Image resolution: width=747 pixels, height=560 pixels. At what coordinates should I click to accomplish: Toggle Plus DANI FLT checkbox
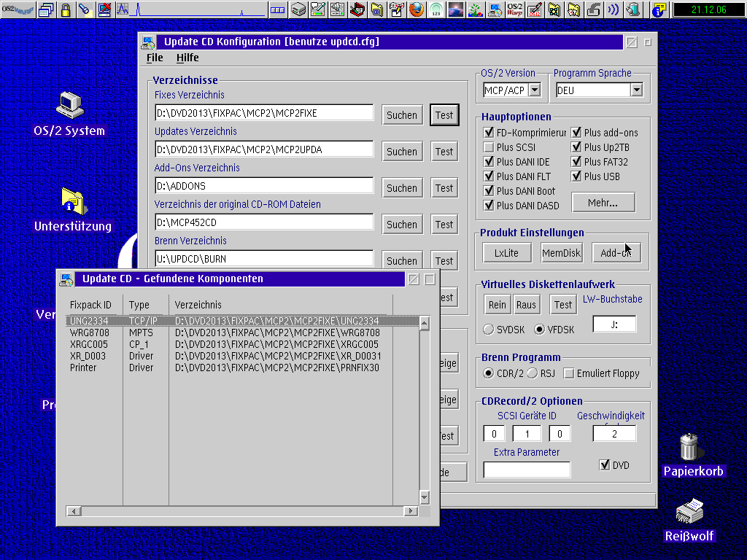coord(488,176)
